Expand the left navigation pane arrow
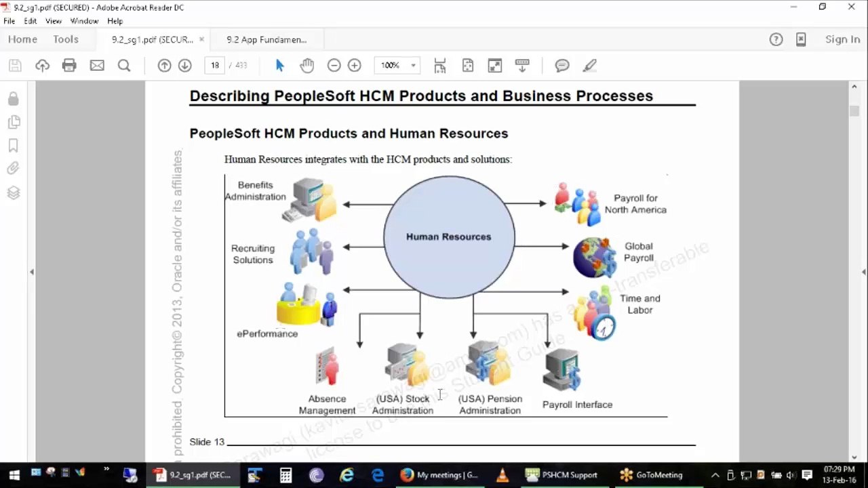The image size is (868, 488). coord(31,272)
